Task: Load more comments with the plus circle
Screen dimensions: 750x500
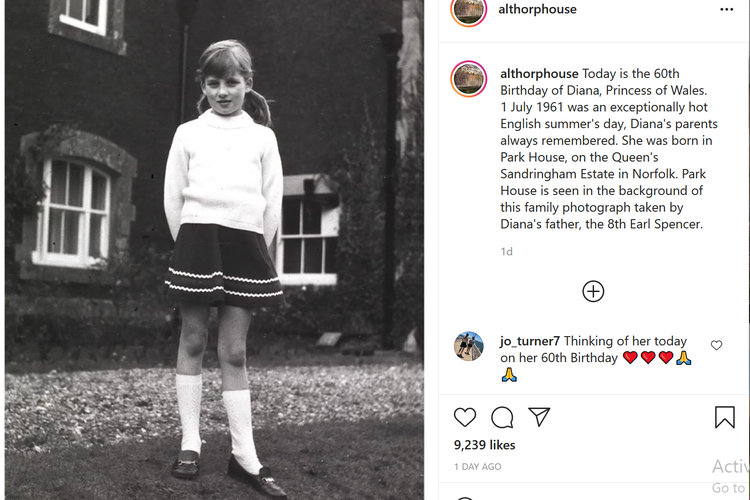Action: click(593, 291)
